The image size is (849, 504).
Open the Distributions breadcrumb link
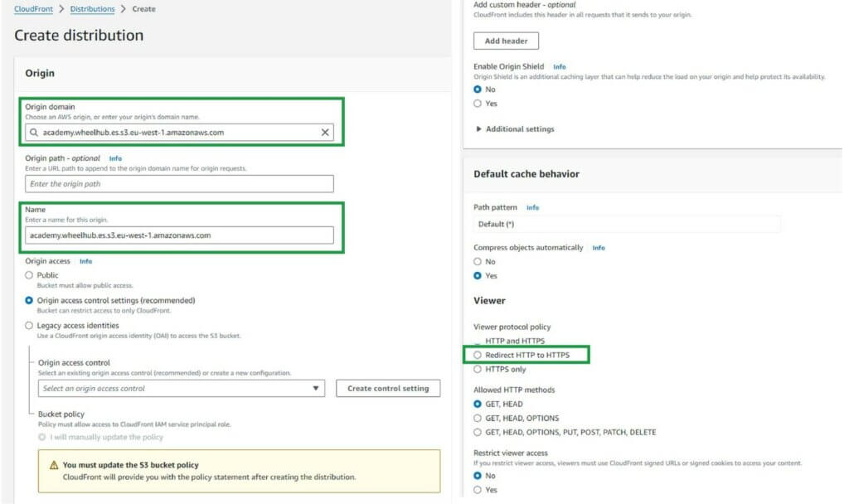pyautogui.click(x=93, y=9)
